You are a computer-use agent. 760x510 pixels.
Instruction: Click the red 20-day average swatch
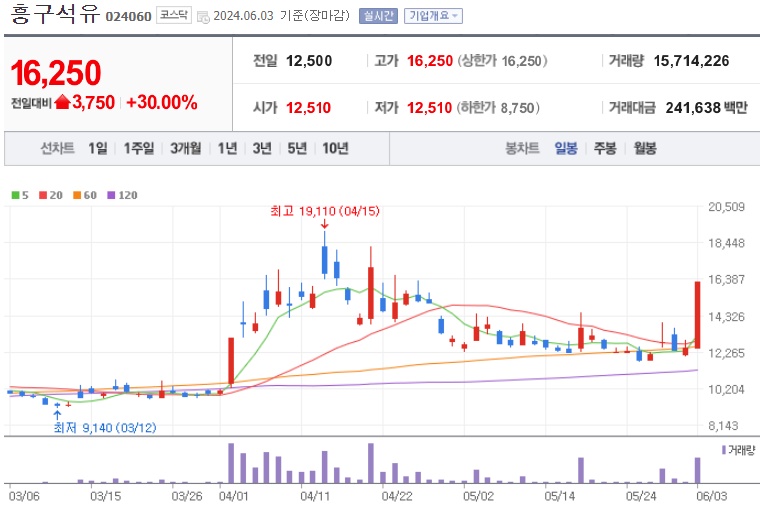pyautogui.click(x=43, y=195)
